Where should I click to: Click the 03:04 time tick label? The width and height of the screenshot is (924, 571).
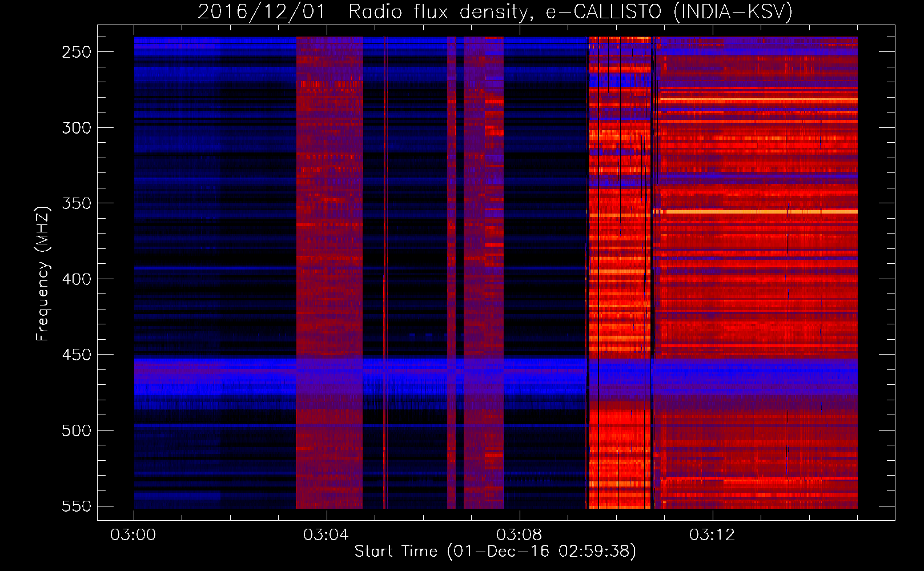326,535
